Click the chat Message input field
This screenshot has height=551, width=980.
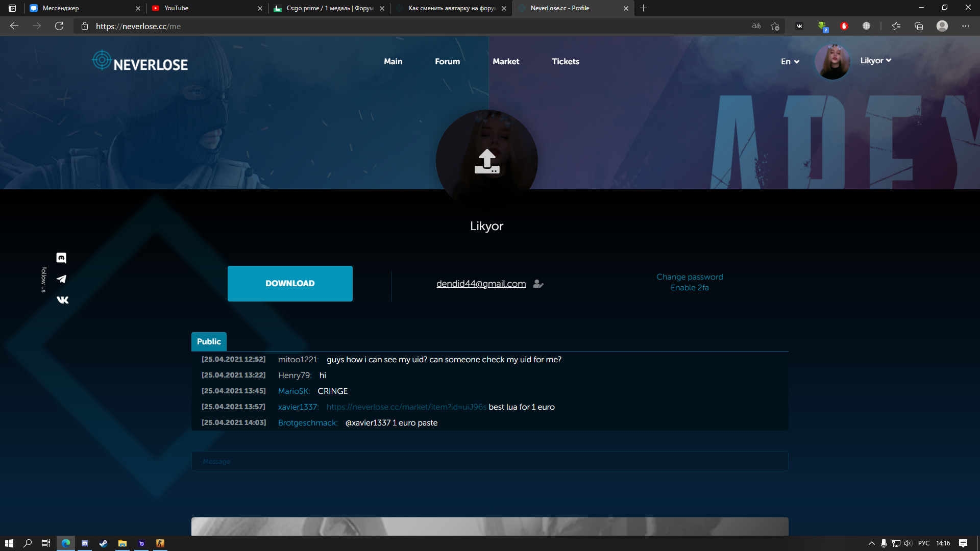pos(489,462)
